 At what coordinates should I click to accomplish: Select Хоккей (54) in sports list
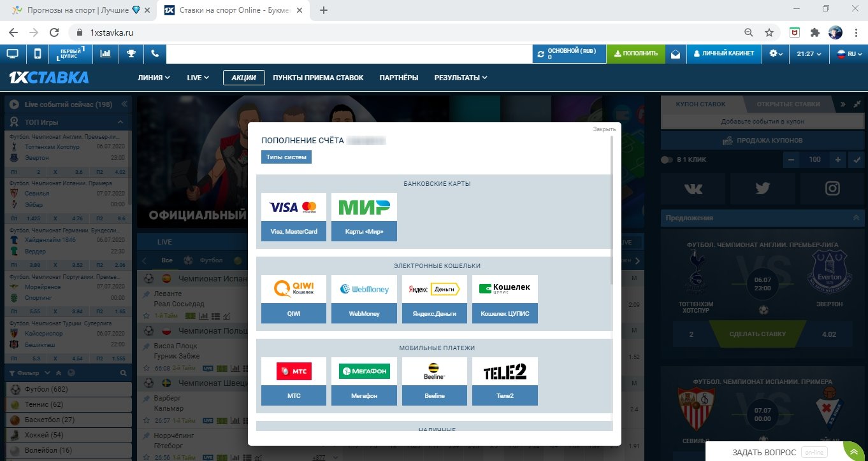click(68, 435)
